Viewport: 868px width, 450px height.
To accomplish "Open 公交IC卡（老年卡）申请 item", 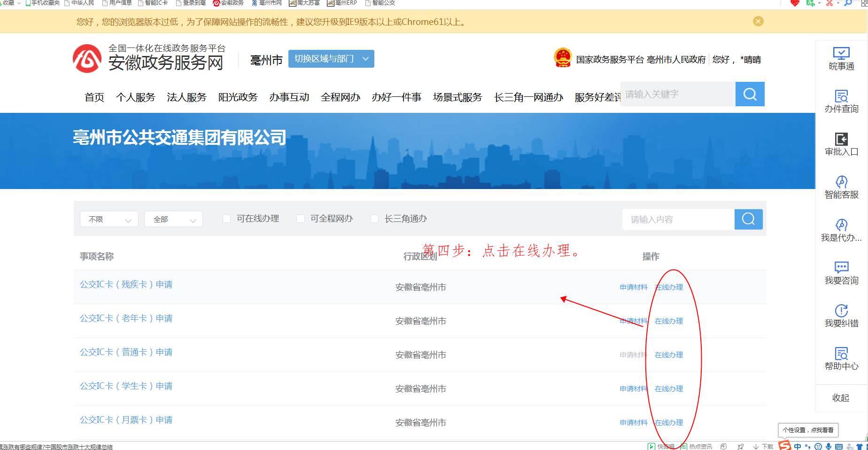I will (x=126, y=318).
